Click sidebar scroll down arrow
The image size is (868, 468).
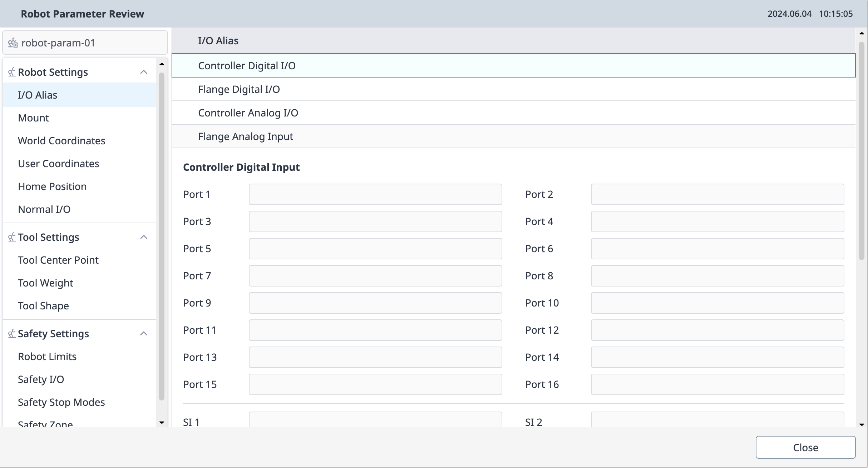click(x=162, y=423)
